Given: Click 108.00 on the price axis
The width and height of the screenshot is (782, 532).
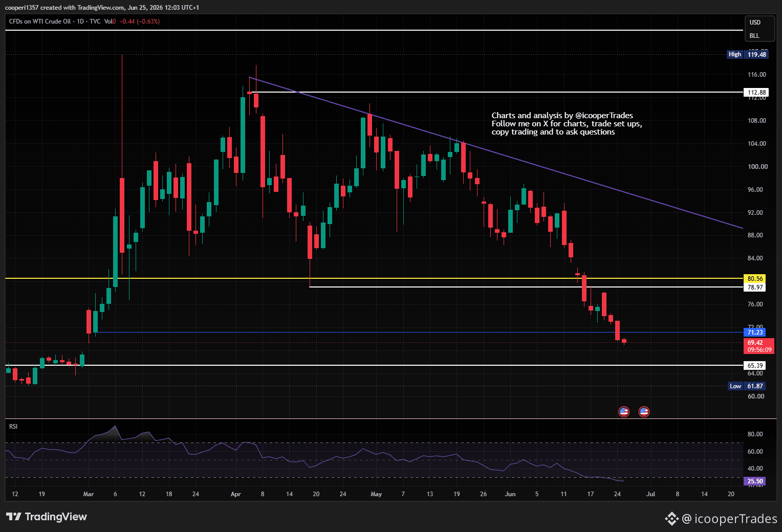Looking at the screenshot, I should click(757, 121).
